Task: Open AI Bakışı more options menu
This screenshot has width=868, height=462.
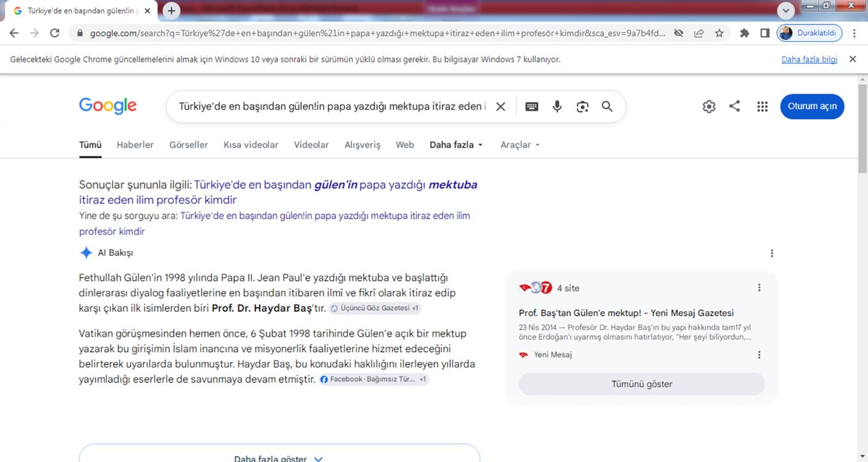Action: 772,253
